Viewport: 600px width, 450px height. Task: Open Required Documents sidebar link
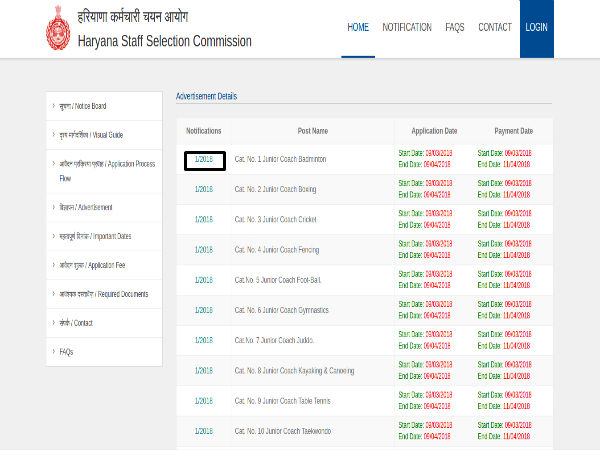coord(104,294)
